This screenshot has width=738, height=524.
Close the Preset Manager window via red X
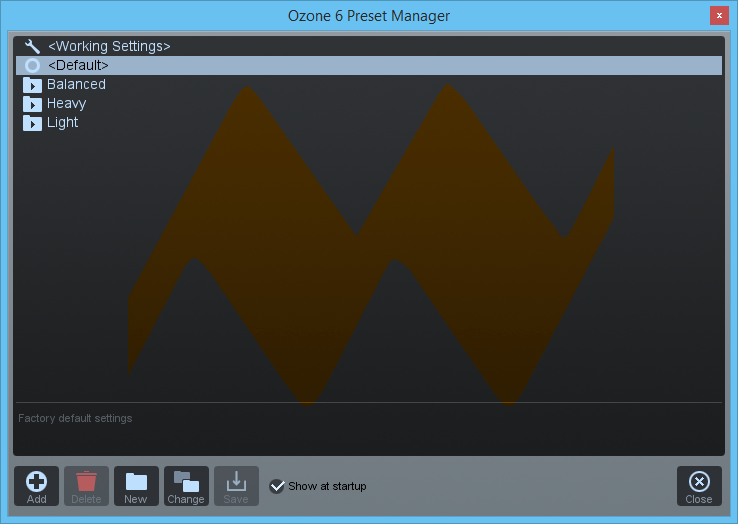click(719, 16)
